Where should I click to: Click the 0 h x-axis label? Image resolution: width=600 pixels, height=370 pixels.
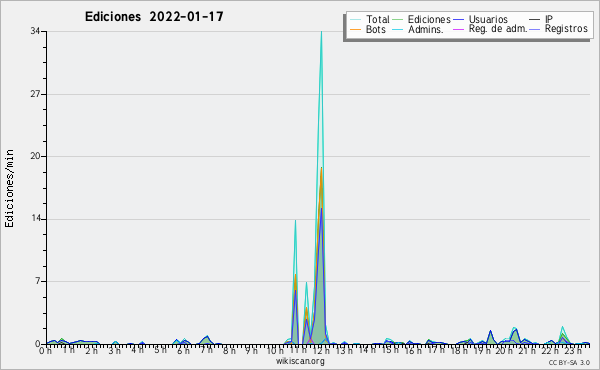pos(46,350)
